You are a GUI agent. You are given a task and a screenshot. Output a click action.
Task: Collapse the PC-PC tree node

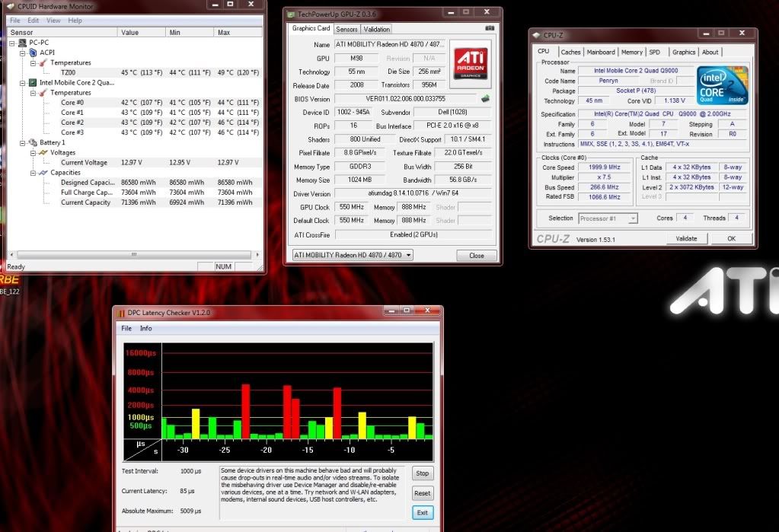(12, 43)
